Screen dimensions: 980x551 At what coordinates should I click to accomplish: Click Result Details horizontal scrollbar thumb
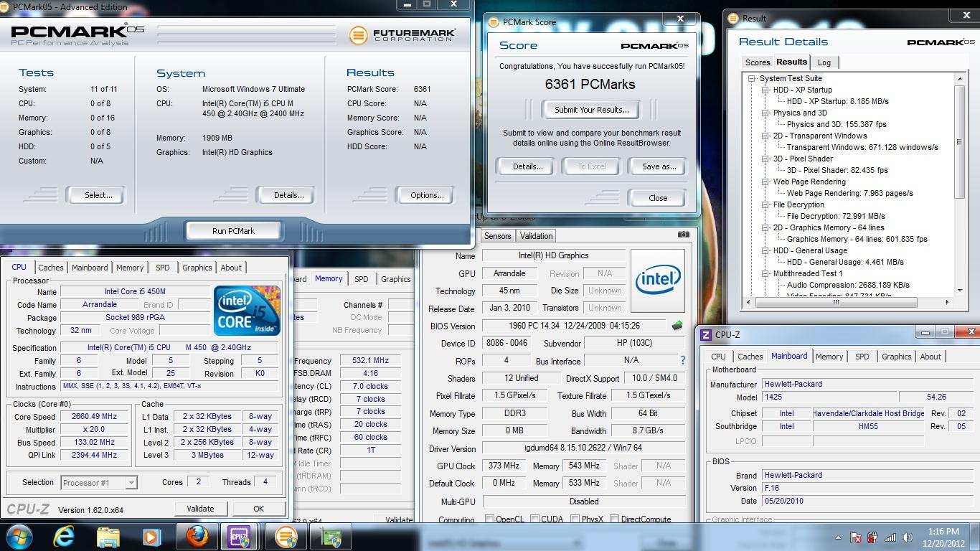838,302
